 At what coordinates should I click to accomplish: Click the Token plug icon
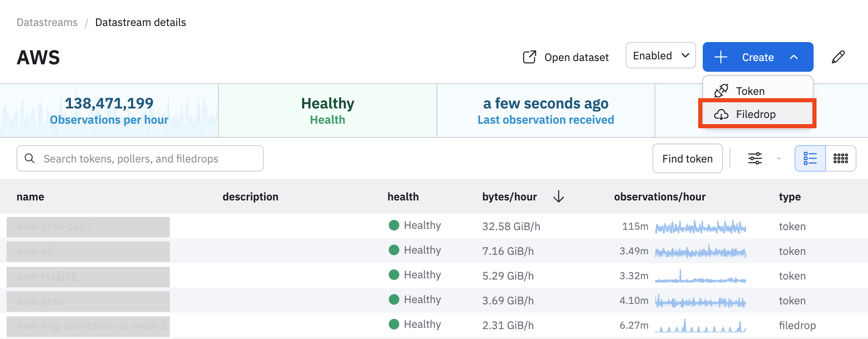[x=721, y=91]
